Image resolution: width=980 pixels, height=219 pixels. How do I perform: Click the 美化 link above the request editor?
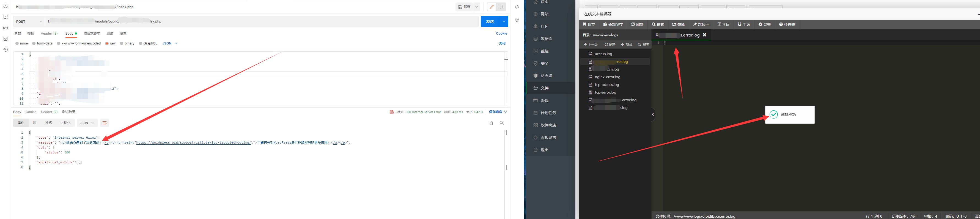coord(502,43)
